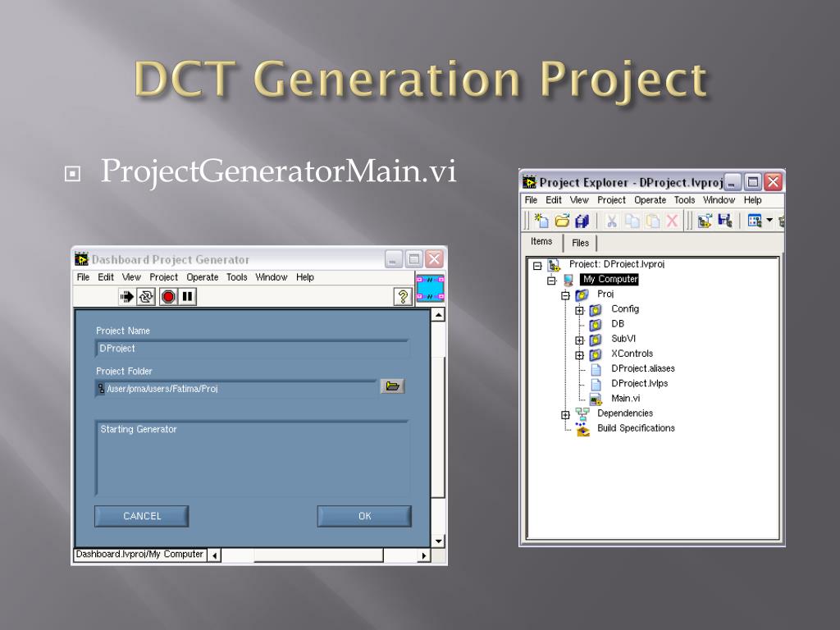Click the Project Name input field
Screen dimensions: 840x630
click(x=253, y=348)
